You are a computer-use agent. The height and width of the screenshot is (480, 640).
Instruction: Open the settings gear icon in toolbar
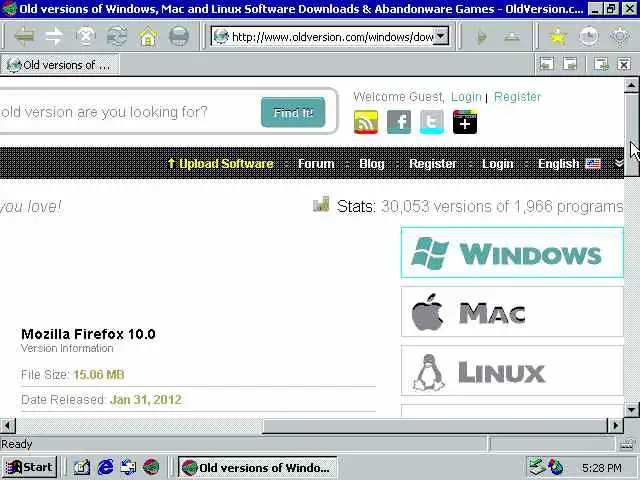click(x=620, y=37)
